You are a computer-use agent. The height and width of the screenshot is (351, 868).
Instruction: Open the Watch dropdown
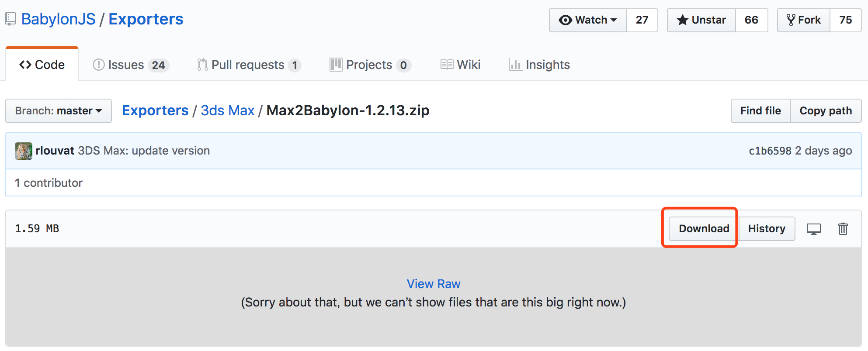[587, 20]
